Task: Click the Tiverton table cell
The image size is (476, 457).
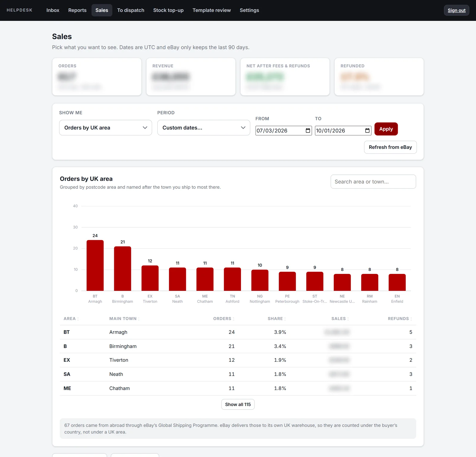Action: 119,360
